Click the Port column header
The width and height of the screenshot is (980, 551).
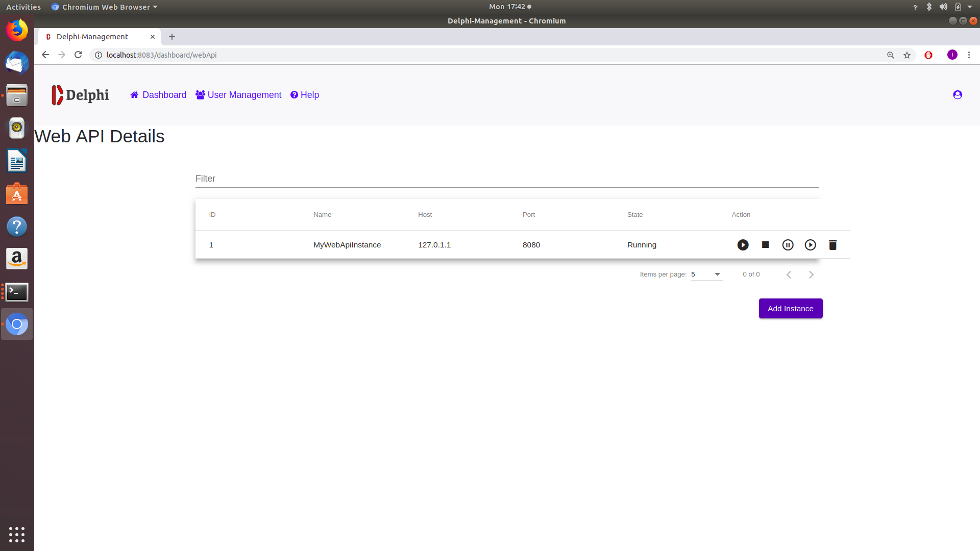coord(529,215)
